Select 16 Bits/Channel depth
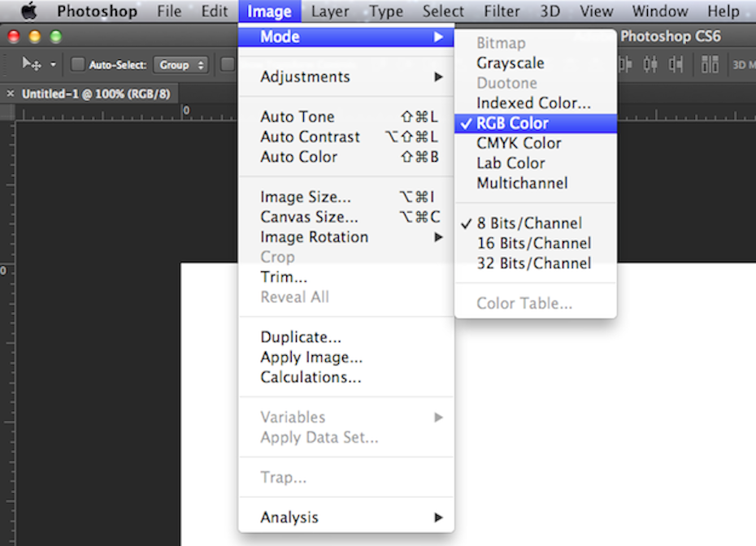The width and height of the screenshot is (756, 546). pyautogui.click(x=532, y=243)
